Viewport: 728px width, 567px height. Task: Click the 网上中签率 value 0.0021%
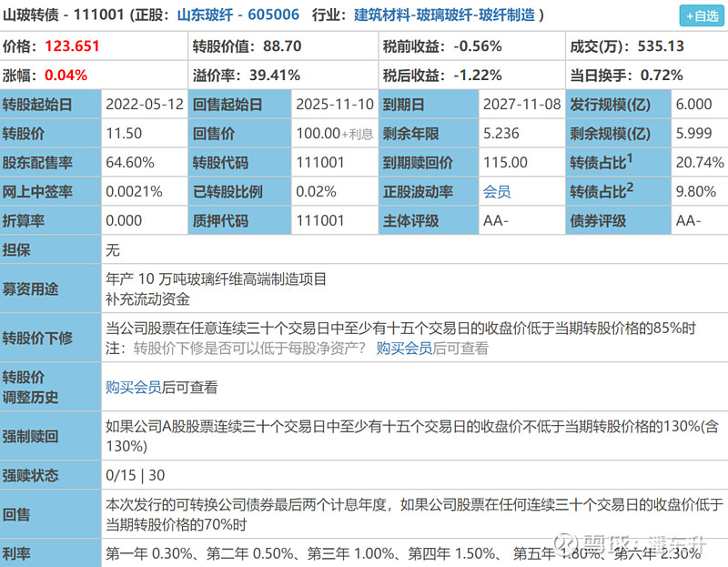pyautogui.click(x=134, y=191)
